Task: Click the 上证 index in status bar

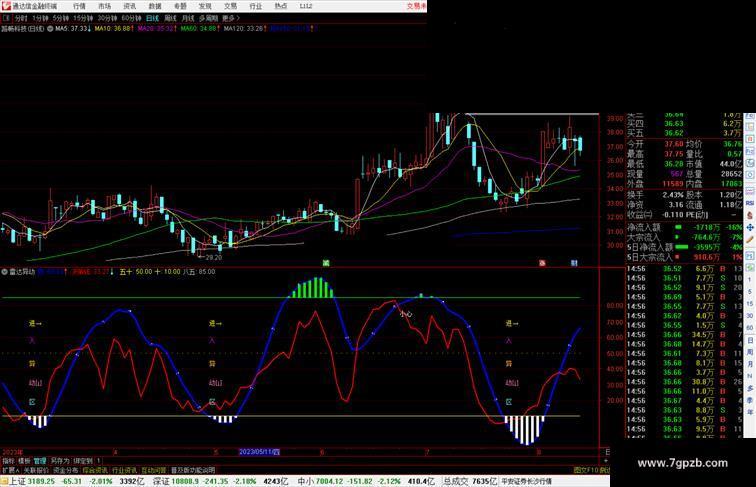Action: coord(18,481)
